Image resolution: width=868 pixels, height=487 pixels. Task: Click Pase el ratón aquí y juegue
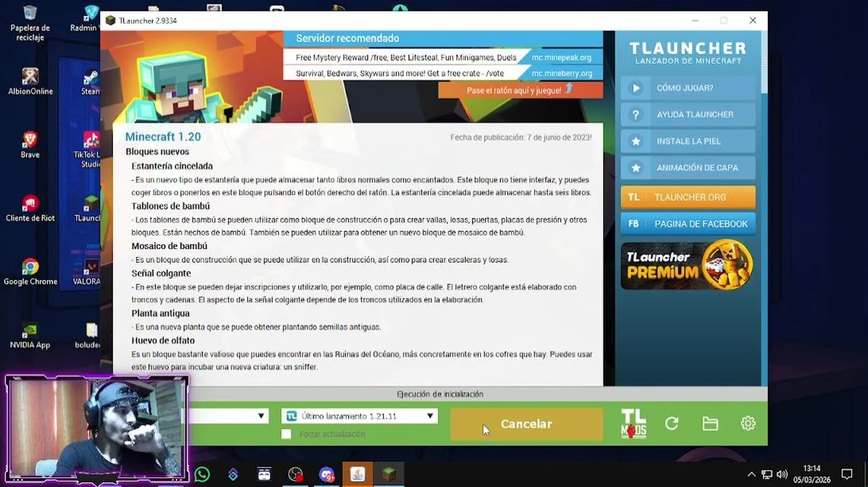(520, 90)
